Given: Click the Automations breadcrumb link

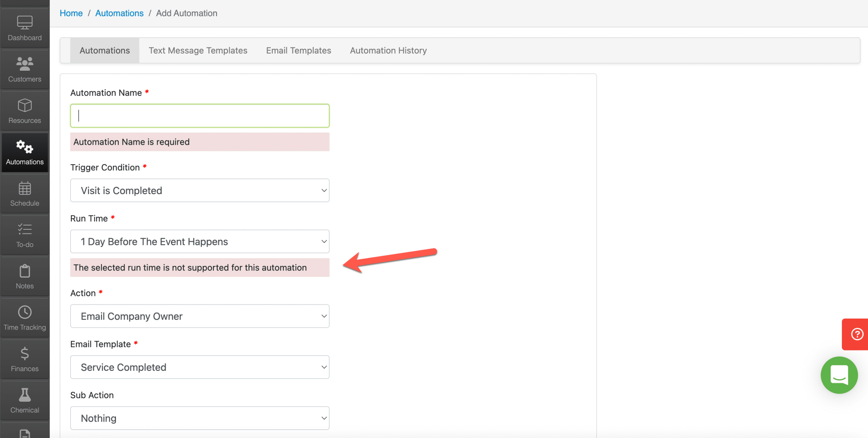Looking at the screenshot, I should pos(119,13).
